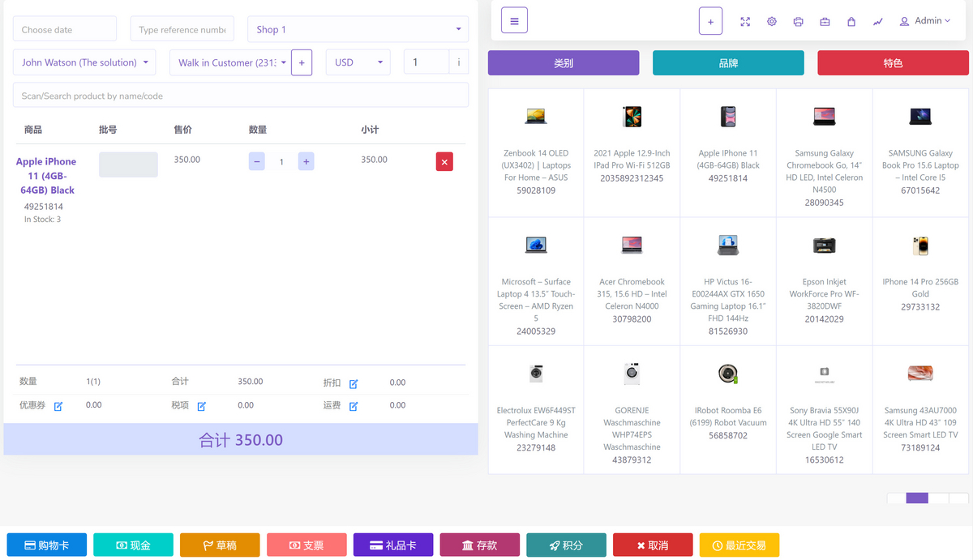Increase iPhone 11 quantity with plus
973x560 pixels.
click(x=306, y=161)
